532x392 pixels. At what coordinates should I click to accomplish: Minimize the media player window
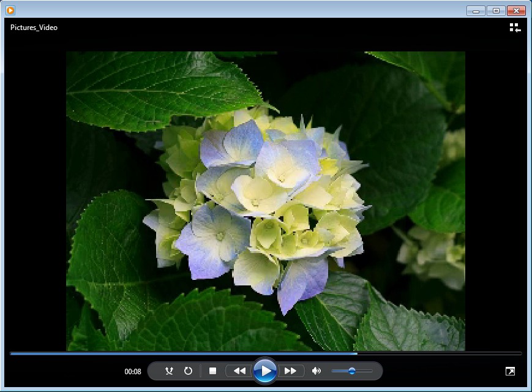tap(476, 11)
